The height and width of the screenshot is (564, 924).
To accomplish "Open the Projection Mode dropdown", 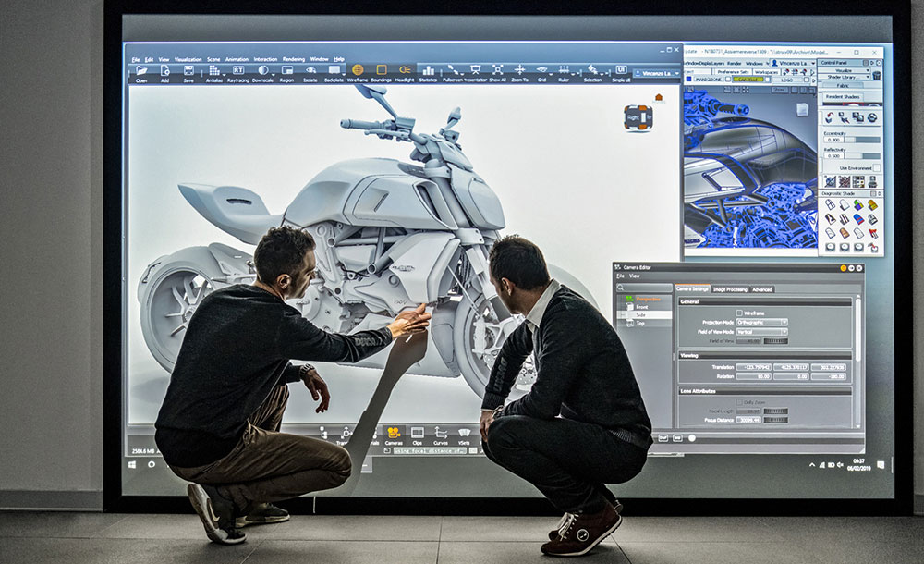I will pyautogui.click(x=762, y=322).
